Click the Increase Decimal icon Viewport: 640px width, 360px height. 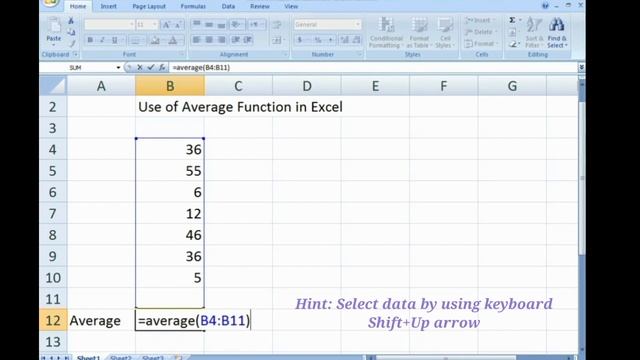pos(344,40)
